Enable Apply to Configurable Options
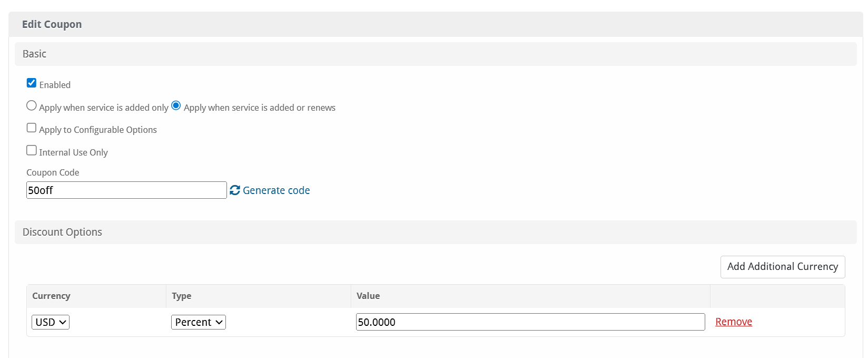Screen dimensions: 868x358 (32, 128)
